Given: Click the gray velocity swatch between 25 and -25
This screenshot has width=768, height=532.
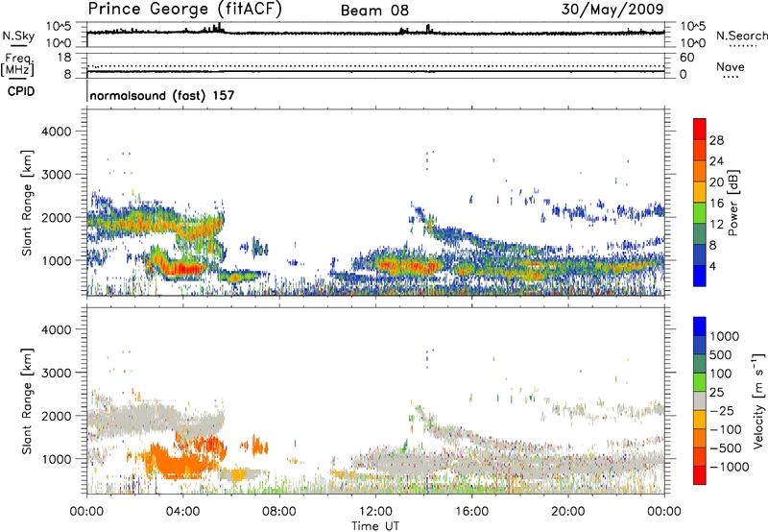Looking at the screenshot, I should (x=700, y=400).
